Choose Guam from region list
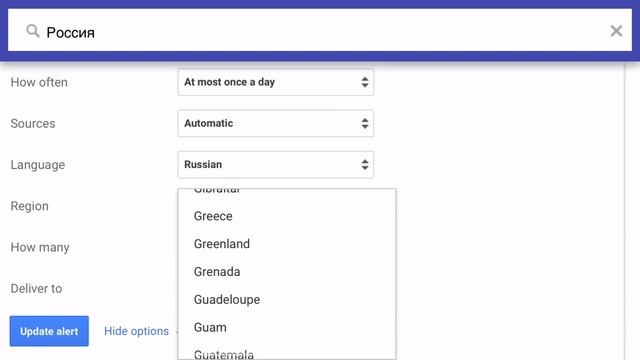 click(287, 327)
